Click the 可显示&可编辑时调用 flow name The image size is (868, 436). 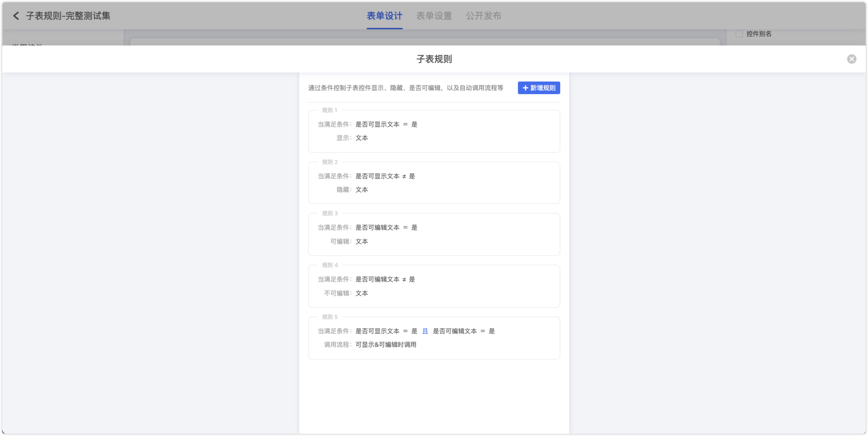(386, 345)
